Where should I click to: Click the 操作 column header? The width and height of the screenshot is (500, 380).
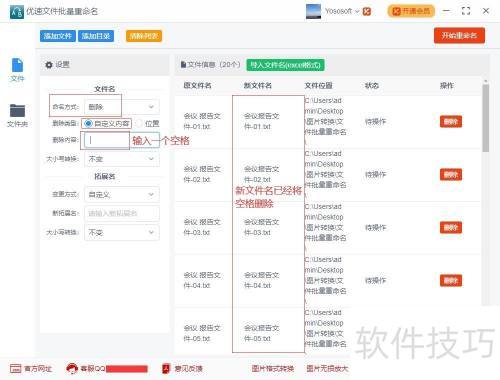(447, 86)
